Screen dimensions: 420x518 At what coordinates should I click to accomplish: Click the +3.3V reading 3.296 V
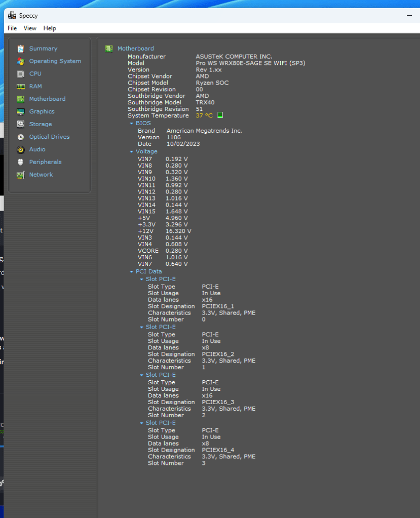[x=176, y=225]
